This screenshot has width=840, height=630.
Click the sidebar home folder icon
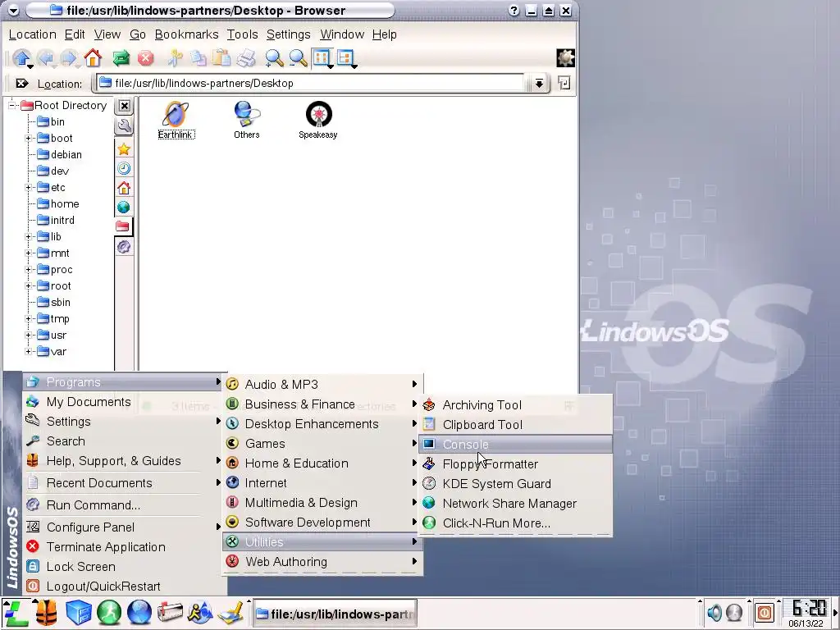point(124,188)
